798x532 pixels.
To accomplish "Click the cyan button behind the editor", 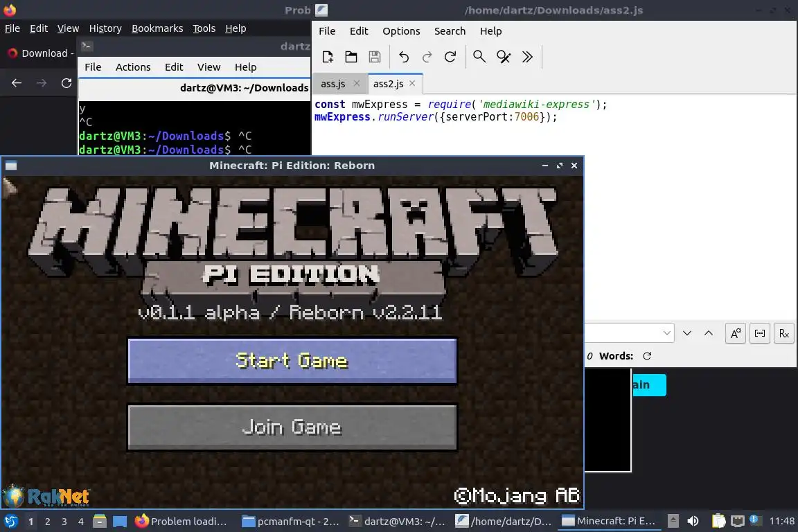I will (x=649, y=385).
